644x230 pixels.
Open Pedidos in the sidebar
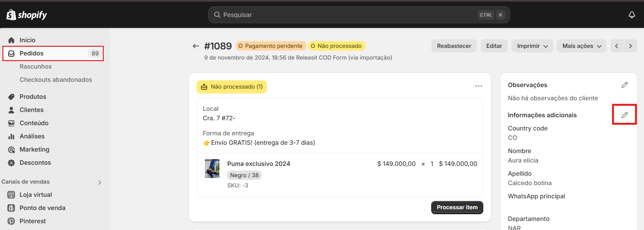[x=53, y=54]
